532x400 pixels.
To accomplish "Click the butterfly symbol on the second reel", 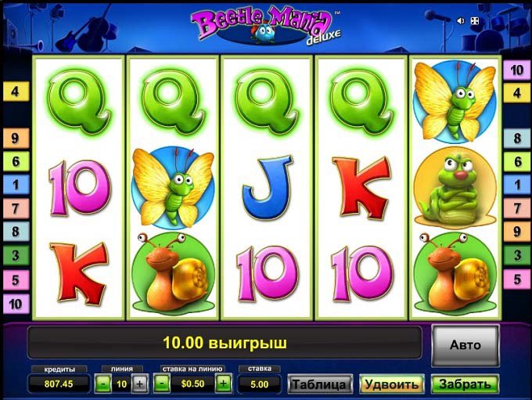I will (173, 187).
